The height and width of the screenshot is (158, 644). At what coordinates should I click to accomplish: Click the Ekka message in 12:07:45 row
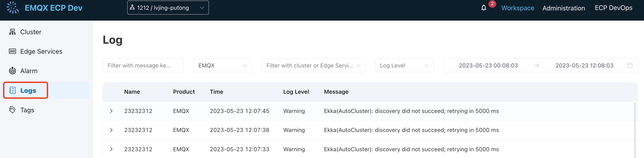click(x=411, y=111)
